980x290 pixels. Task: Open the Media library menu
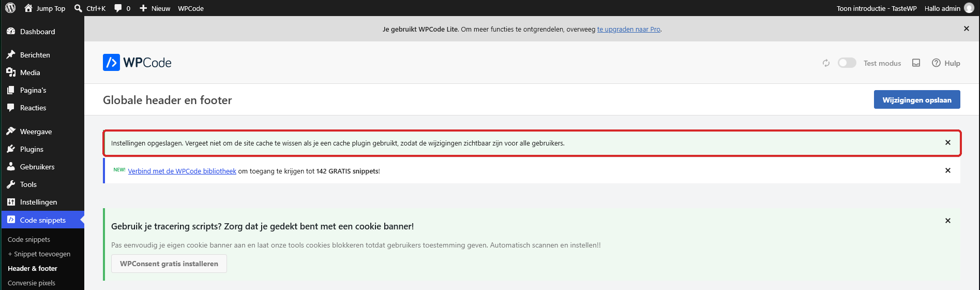pyautogui.click(x=42, y=72)
